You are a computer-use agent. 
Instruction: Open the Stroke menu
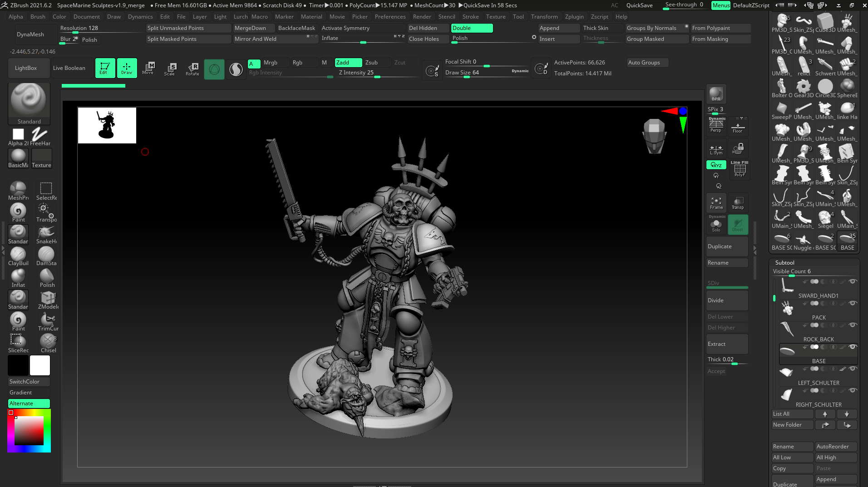470,17
